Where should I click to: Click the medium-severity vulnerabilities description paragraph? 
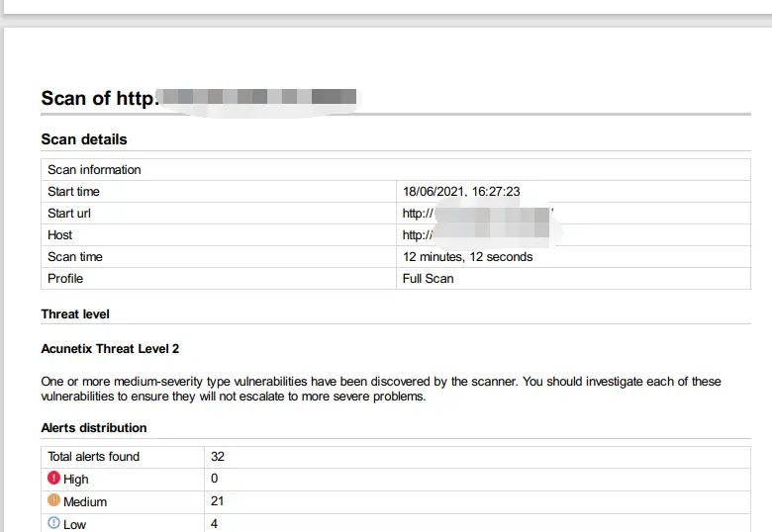(x=381, y=389)
